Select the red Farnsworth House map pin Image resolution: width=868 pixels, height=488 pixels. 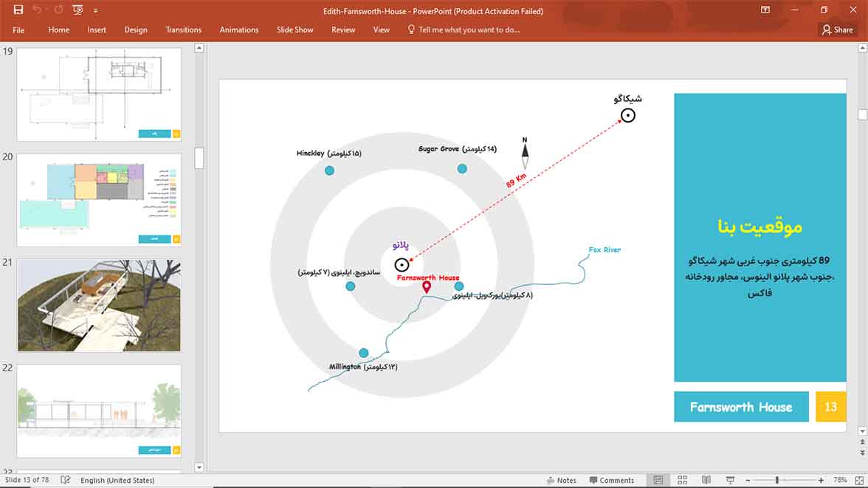[427, 287]
